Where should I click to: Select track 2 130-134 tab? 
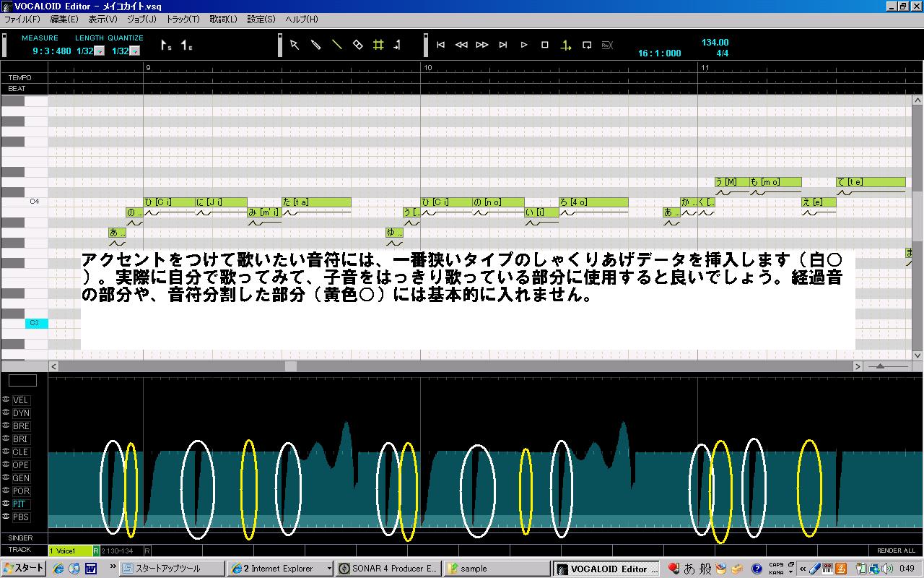pos(122,551)
